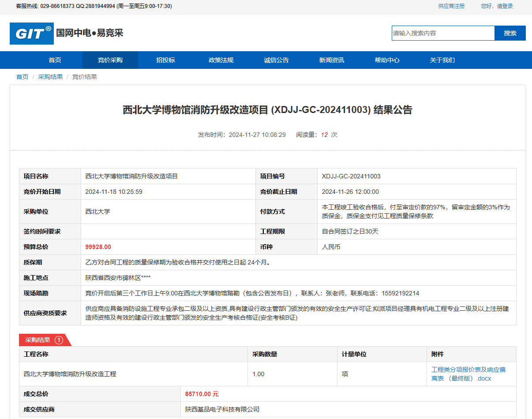This screenshot has height=419, width=532.
Task: Click the 国网中电●易竞采 site title
Action: [90, 33]
